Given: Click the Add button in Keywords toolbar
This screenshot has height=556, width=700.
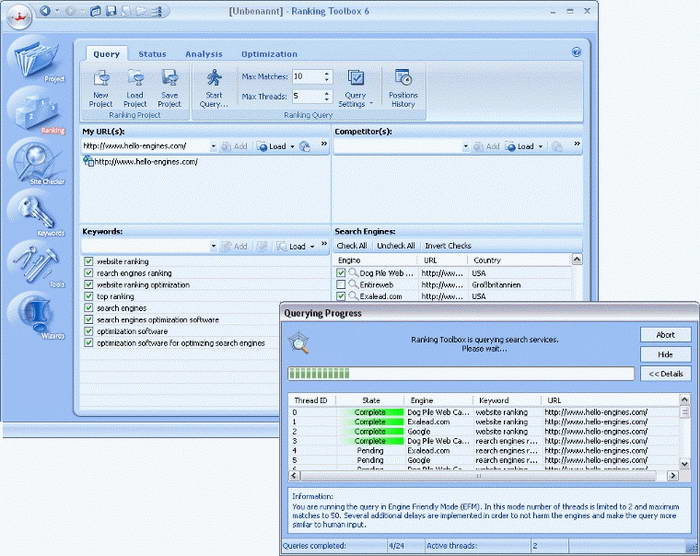Looking at the screenshot, I should (x=234, y=246).
